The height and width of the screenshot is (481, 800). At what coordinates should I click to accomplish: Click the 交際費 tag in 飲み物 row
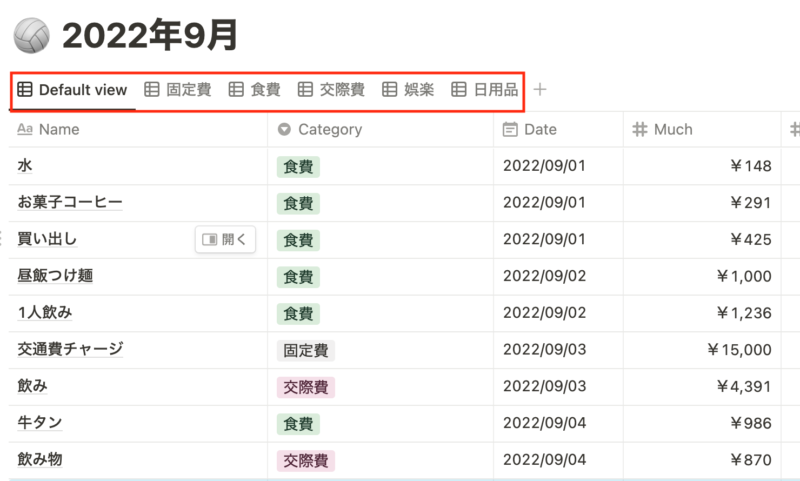306,461
